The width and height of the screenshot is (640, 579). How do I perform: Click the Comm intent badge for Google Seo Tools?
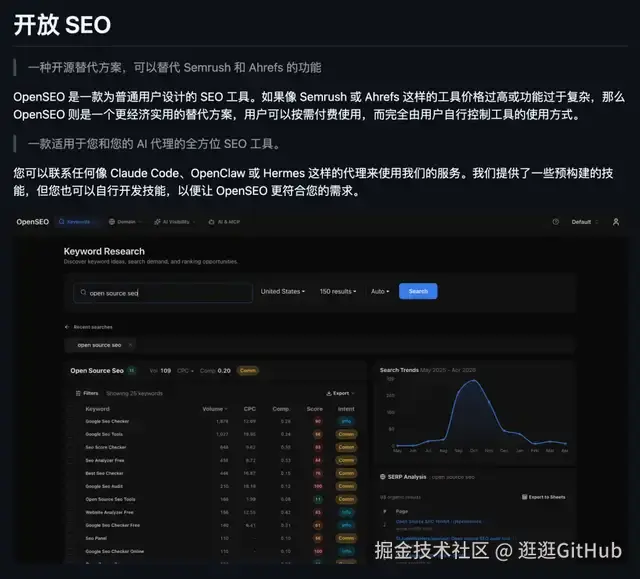(x=346, y=434)
